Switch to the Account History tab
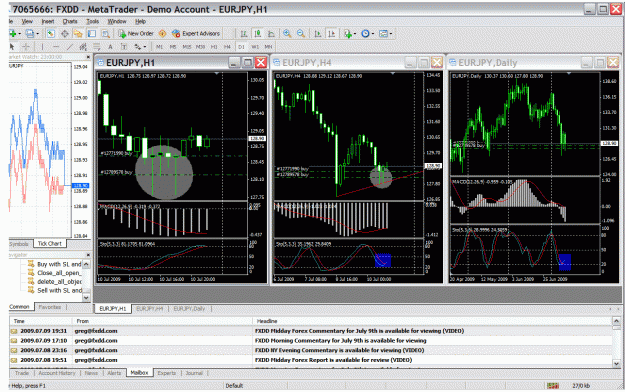This screenshot has height=392, width=625. pyautogui.click(x=57, y=373)
